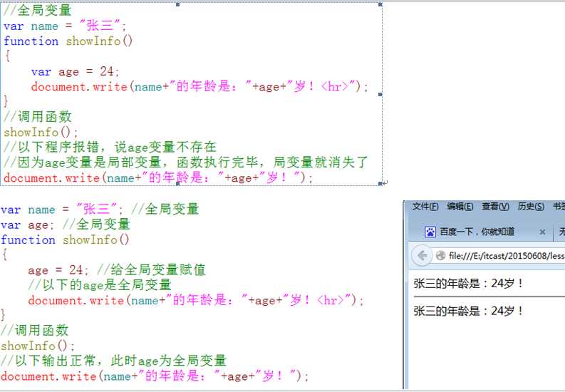Click the line var name = "张三"; //全局变量
The height and width of the screenshot is (392, 565).
100,209
